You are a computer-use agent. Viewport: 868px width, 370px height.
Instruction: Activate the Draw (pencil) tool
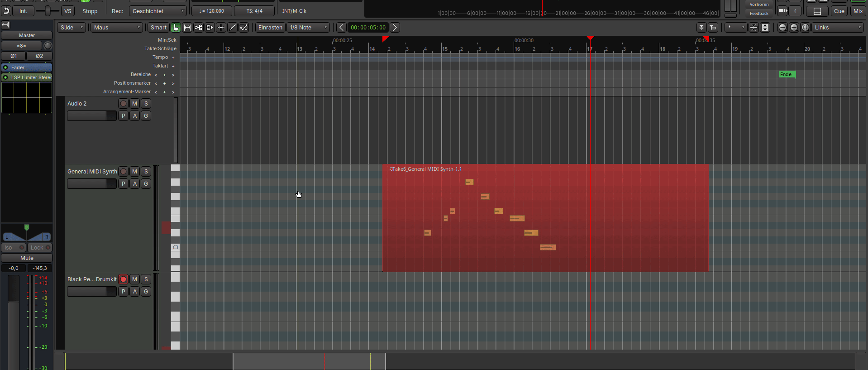232,28
